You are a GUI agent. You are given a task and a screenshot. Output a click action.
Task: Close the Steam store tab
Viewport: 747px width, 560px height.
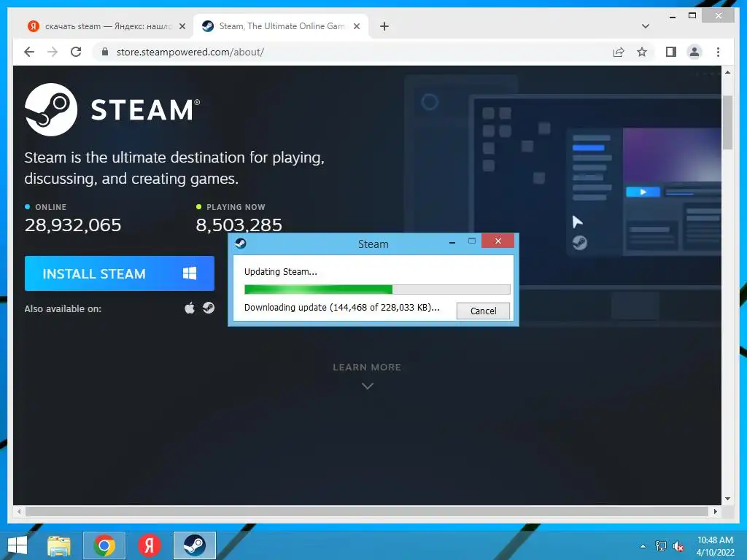[x=356, y=26]
